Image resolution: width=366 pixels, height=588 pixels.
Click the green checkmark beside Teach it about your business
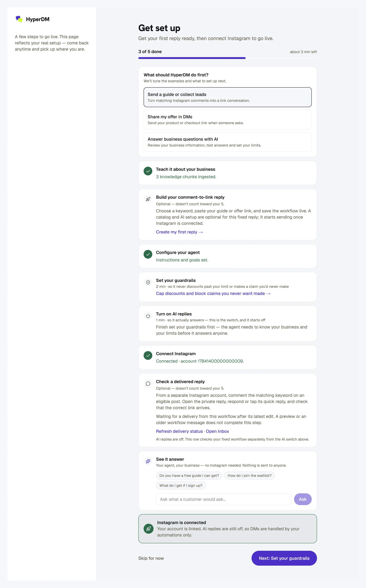148,171
